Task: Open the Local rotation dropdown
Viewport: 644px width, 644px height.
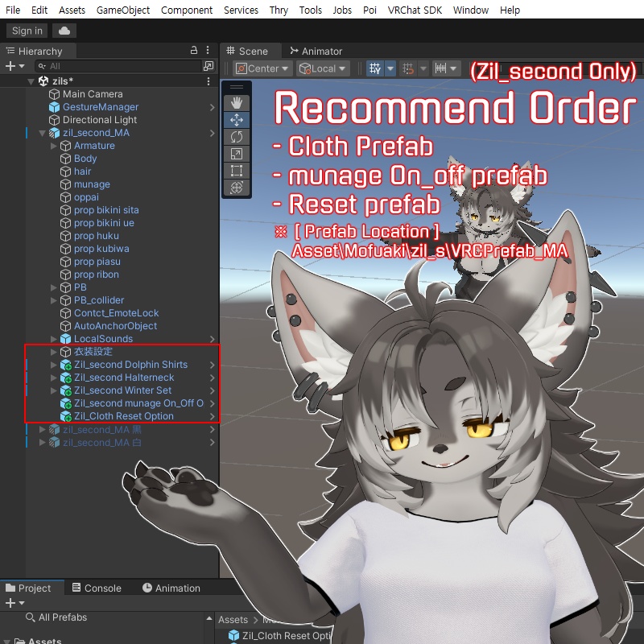Action: click(x=323, y=68)
